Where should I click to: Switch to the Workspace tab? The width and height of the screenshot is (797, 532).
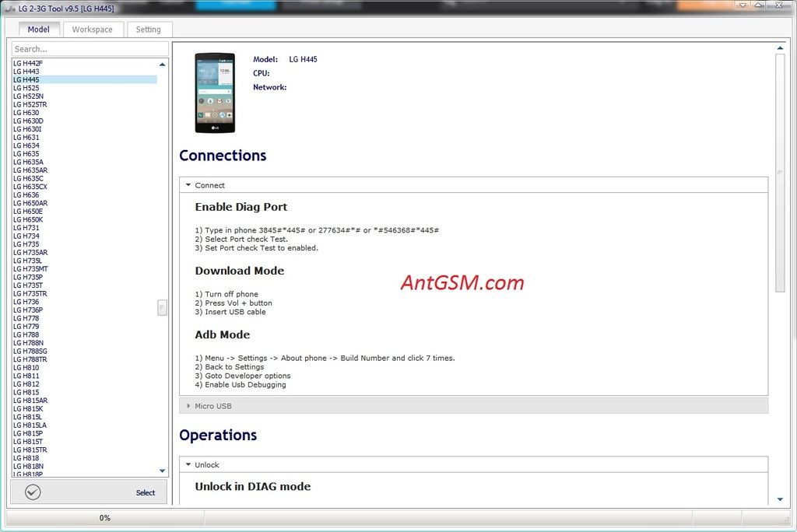tap(92, 30)
